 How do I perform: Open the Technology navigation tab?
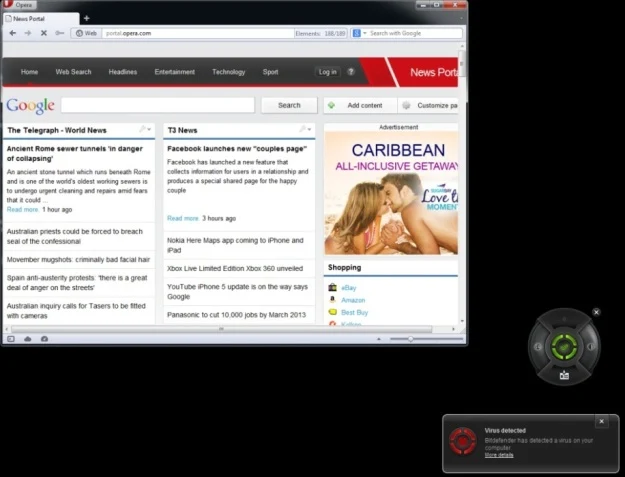(228, 72)
